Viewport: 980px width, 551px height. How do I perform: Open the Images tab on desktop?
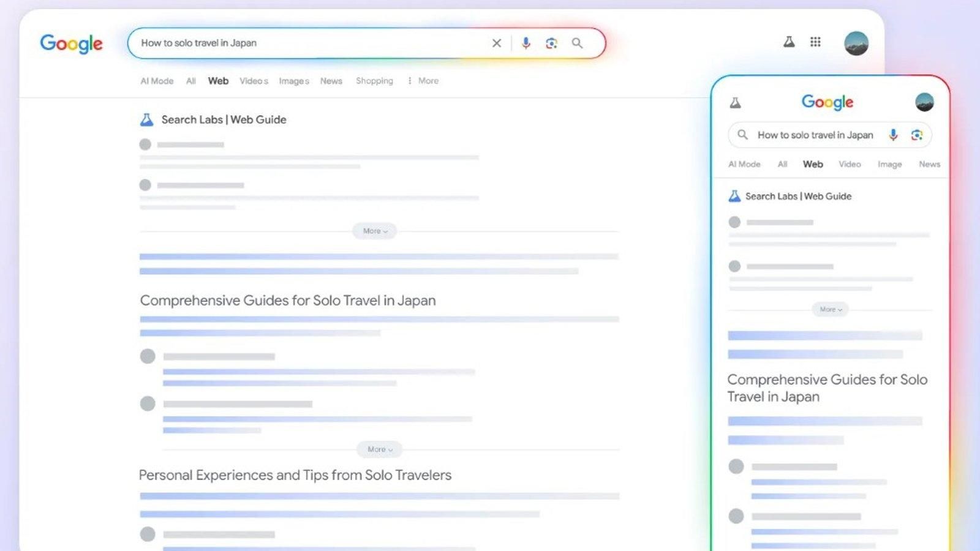[294, 81]
